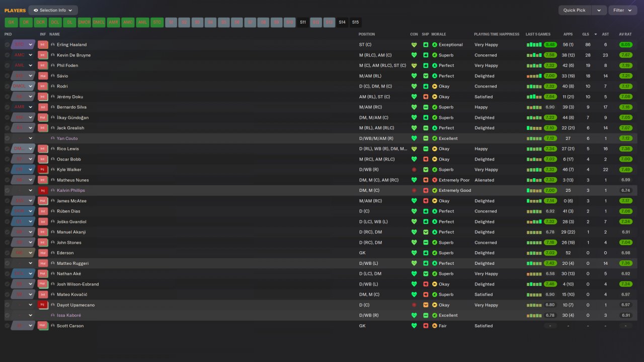This screenshot has height=362, width=644.
Task: Click Kalvin Phillips' Inj injury badge
Action: pyautogui.click(x=43, y=190)
